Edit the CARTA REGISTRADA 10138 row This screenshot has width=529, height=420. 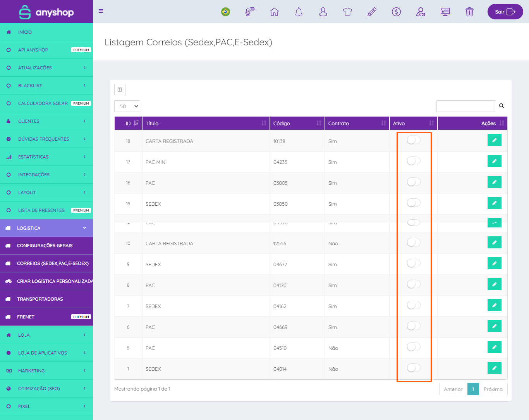(494, 140)
